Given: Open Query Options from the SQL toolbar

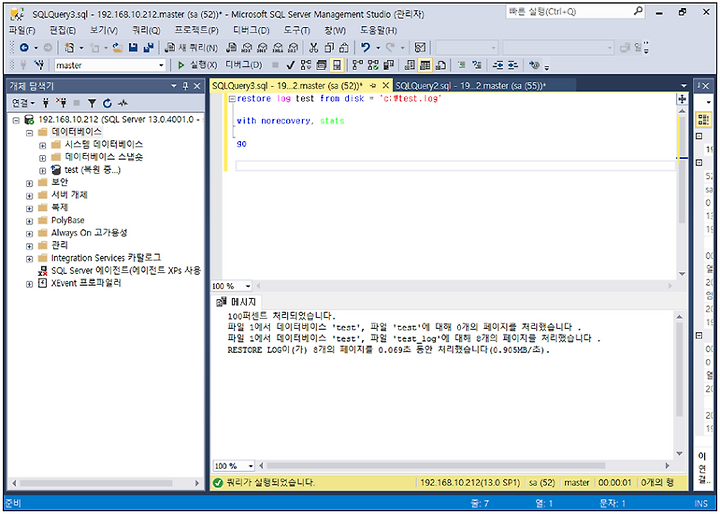Looking at the screenshot, I should coord(321,65).
